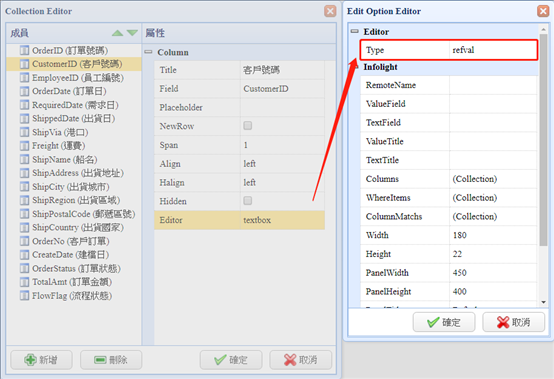Click the RemoteName value field
Viewport: 554px width, 379px height.
[493, 85]
